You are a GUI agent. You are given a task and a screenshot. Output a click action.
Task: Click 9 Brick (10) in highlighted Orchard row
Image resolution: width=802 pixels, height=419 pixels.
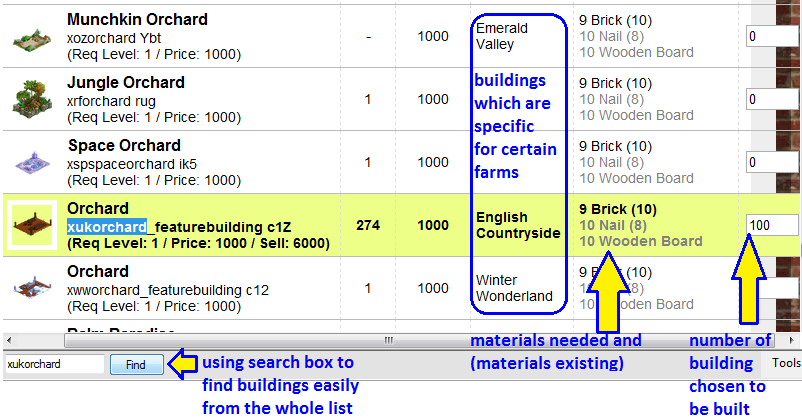tap(618, 209)
